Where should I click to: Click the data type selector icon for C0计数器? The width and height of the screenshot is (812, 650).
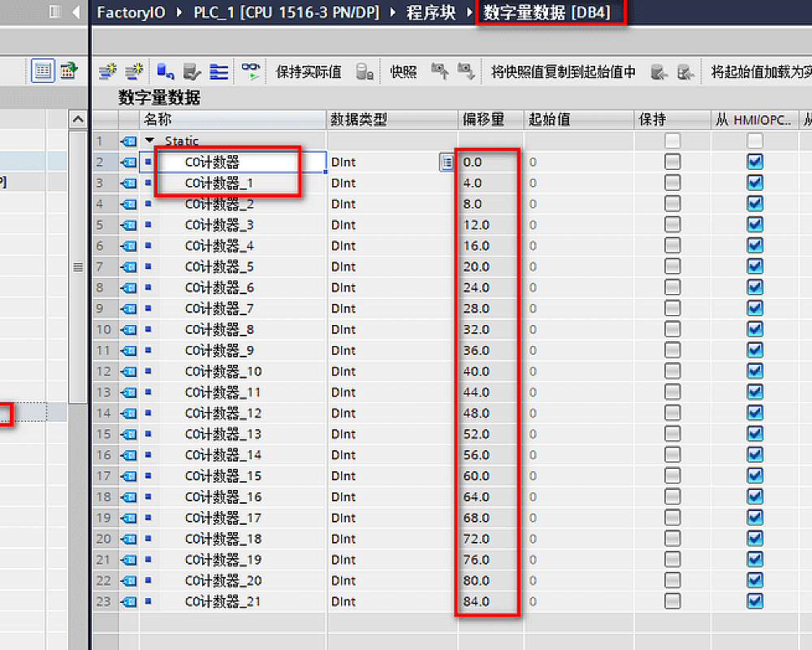447,162
